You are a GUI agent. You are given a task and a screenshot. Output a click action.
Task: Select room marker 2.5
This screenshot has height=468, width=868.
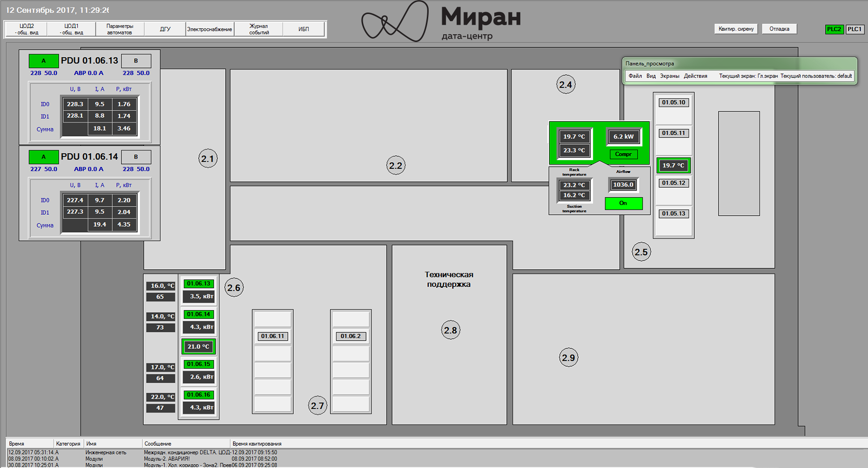click(x=641, y=252)
